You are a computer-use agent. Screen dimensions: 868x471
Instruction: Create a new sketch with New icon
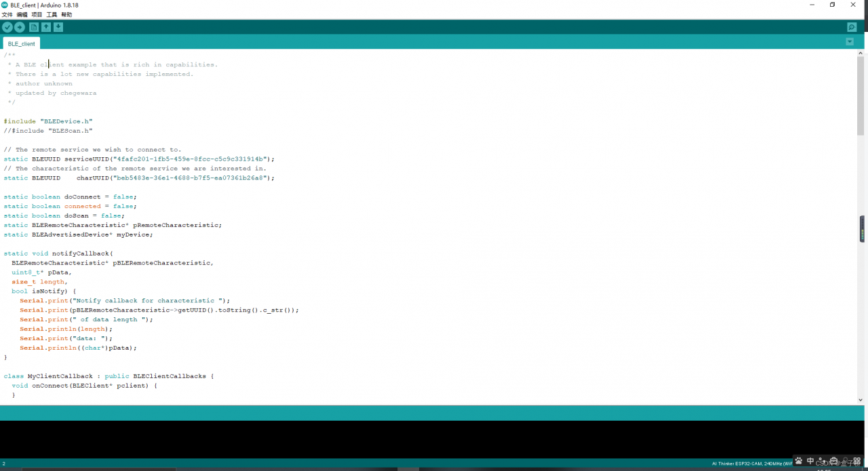coord(34,27)
